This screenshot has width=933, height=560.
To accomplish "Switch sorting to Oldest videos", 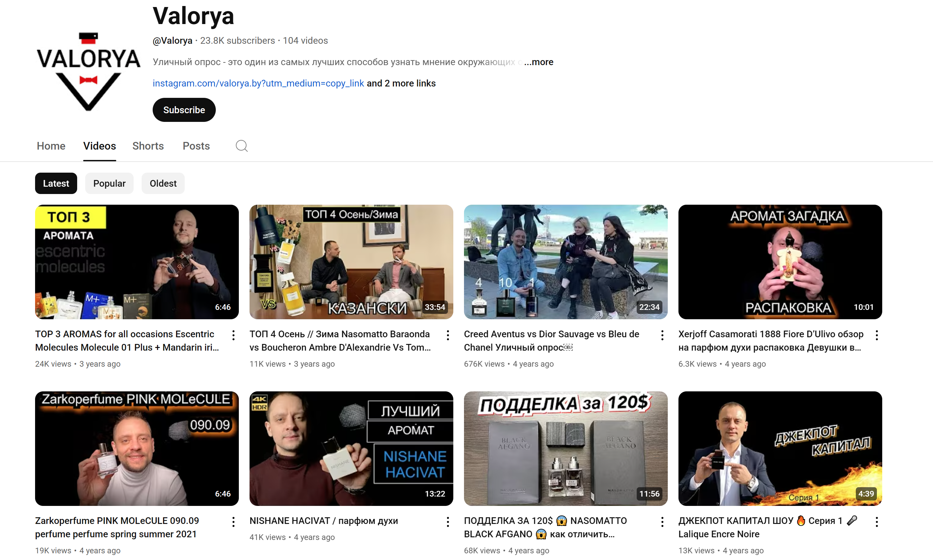I will 163,183.
